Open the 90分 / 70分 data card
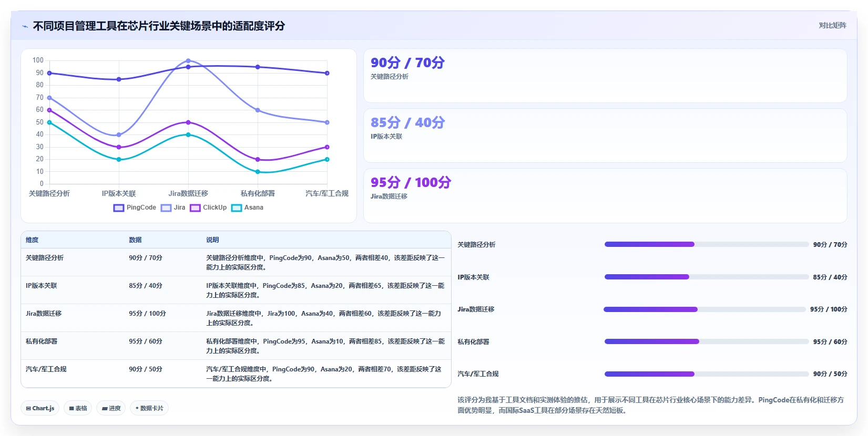The height and width of the screenshot is (436, 868). (605, 76)
